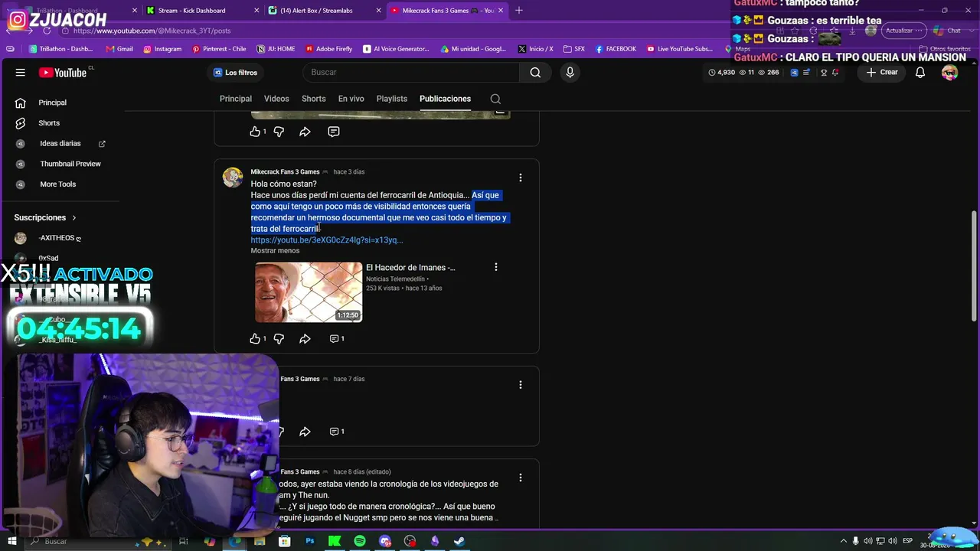Search within the channel using magnifier icon
Image resolution: width=980 pixels, height=551 pixels.
pos(495,99)
